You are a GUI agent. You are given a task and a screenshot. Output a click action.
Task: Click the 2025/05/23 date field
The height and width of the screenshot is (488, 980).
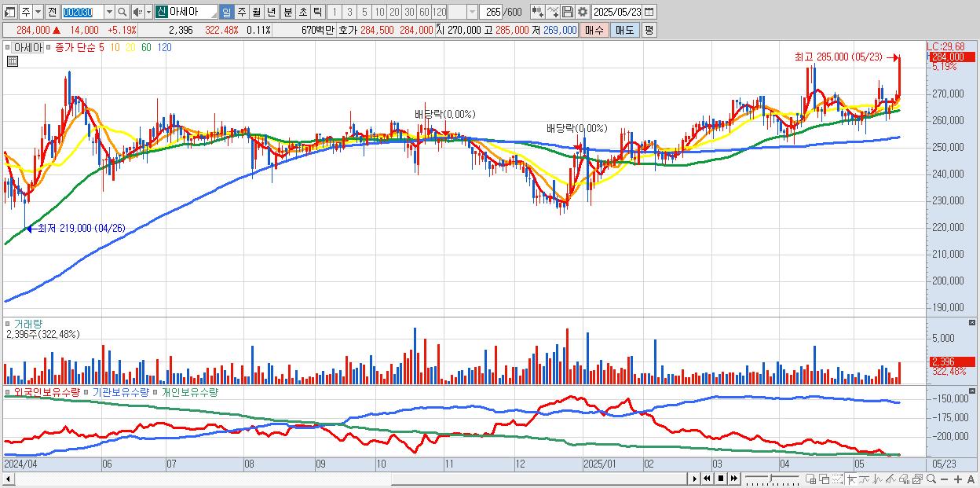[617, 12]
